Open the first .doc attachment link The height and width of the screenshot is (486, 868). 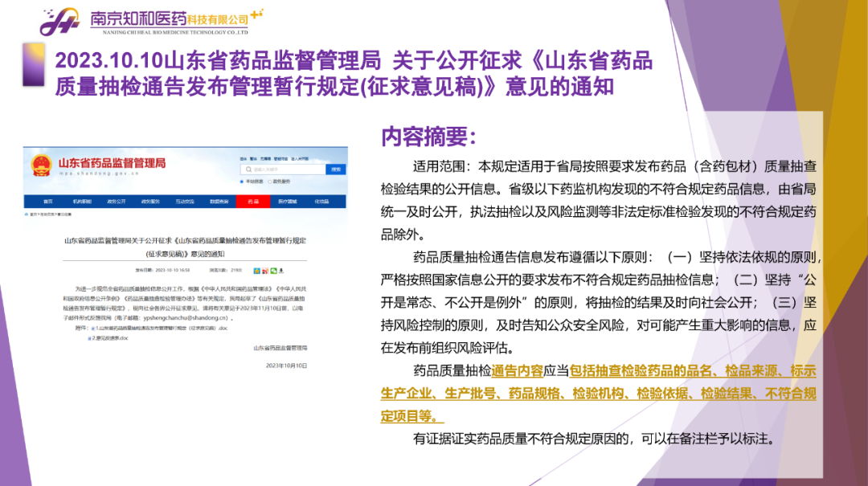point(161,329)
